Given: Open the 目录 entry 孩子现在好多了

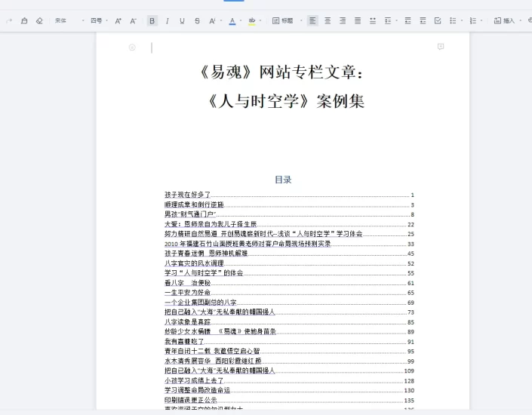Looking at the screenshot, I should pos(189,195).
